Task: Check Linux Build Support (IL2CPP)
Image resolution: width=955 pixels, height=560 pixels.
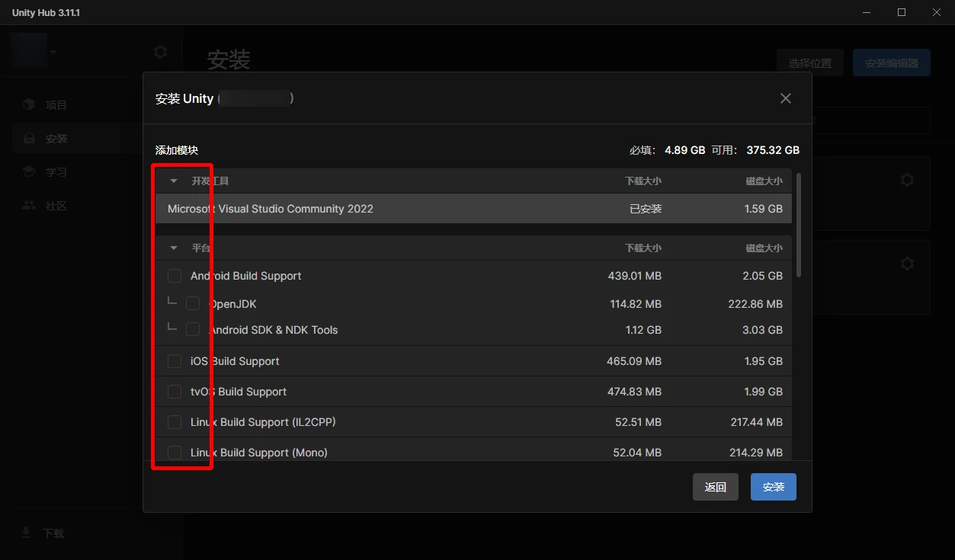Action: (175, 422)
